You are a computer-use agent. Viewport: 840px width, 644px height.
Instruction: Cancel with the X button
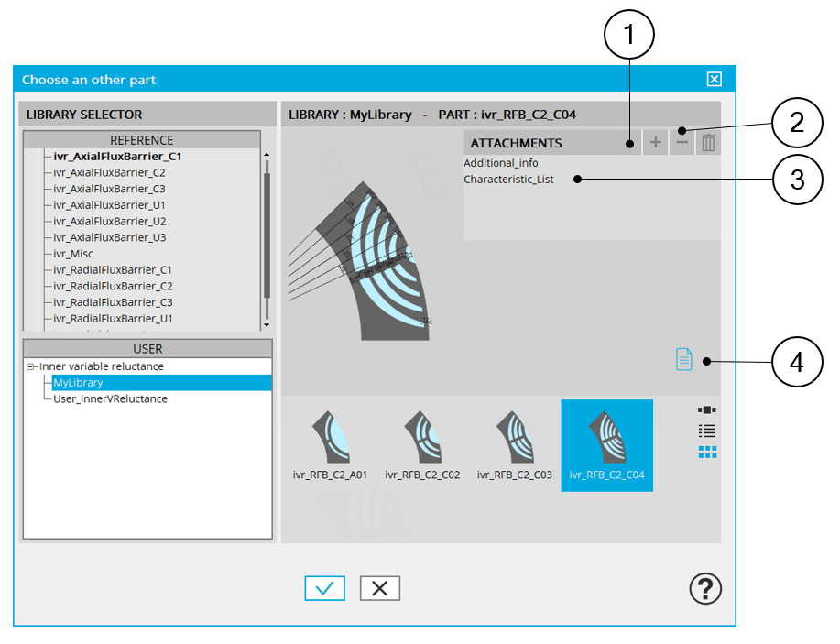pos(379,589)
